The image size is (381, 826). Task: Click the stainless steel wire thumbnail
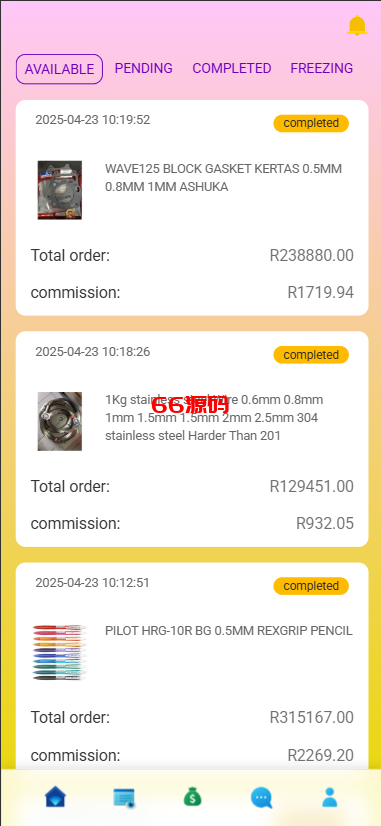[60, 421]
